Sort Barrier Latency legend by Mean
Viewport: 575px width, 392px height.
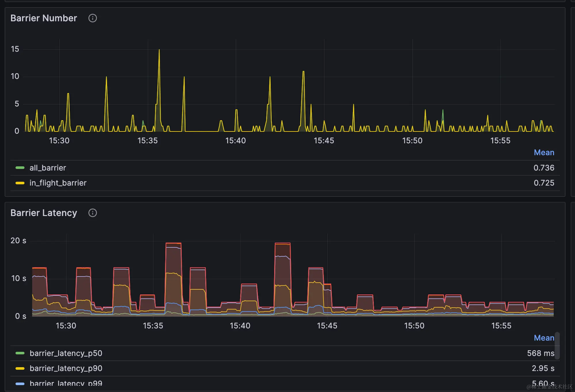tap(544, 338)
